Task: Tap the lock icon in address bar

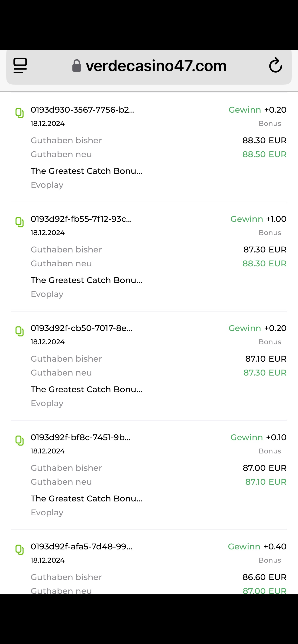Action: 77,66
